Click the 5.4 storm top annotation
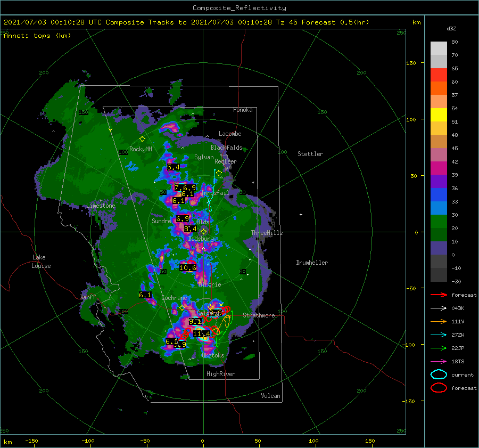 click(173, 167)
